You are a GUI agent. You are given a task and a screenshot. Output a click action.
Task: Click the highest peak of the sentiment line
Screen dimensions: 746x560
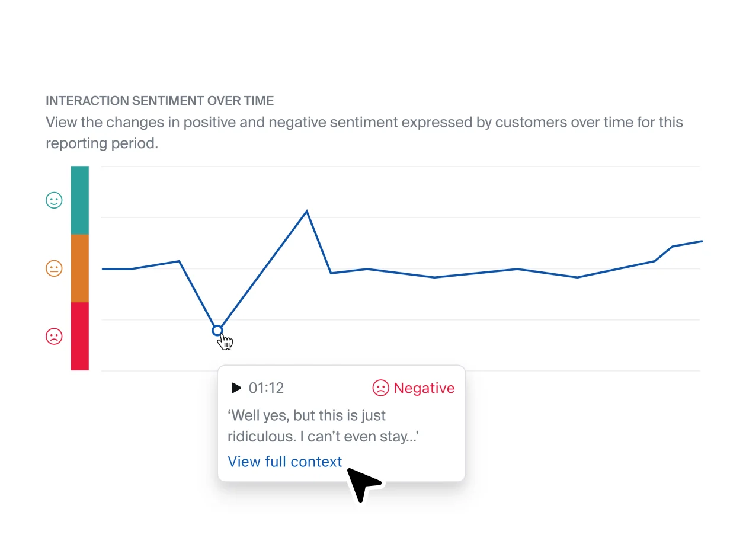[306, 211]
